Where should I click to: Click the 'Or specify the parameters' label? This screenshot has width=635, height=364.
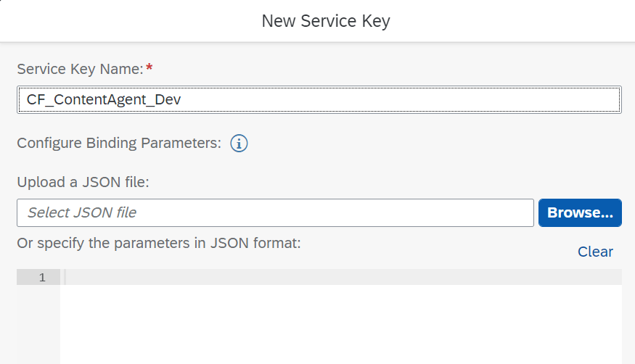coord(158,244)
